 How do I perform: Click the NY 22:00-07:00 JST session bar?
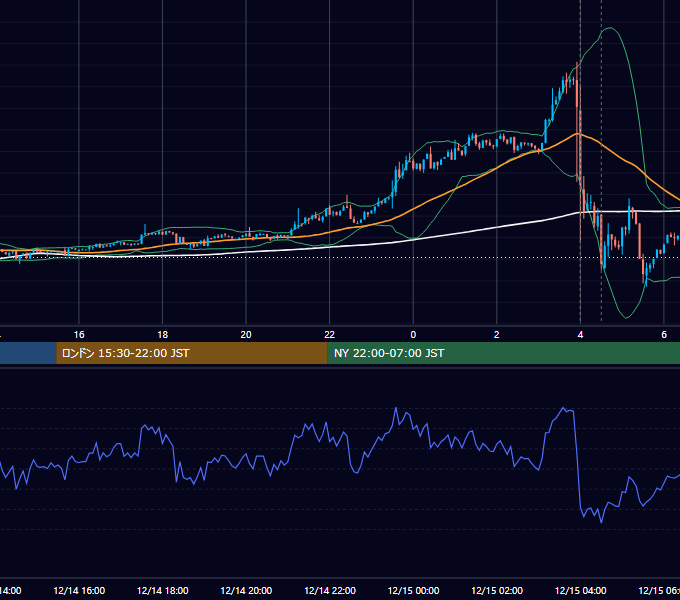pyautogui.click(x=503, y=353)
